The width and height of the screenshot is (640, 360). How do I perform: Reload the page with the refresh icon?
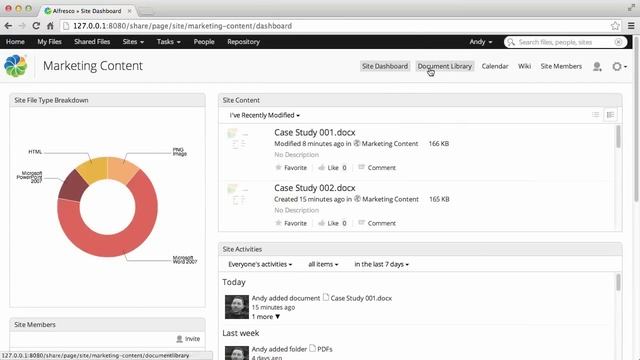36,26
